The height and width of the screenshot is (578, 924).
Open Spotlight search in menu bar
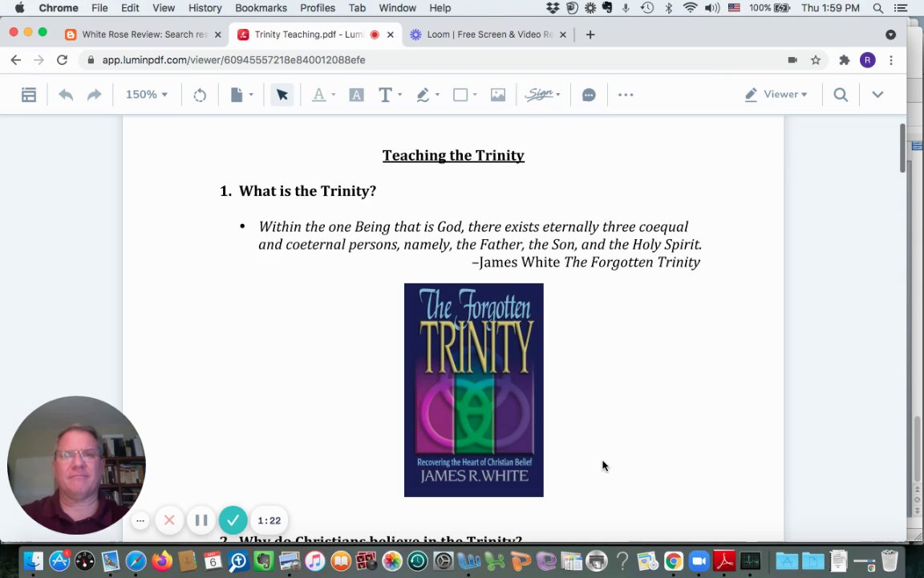(877, 8)
